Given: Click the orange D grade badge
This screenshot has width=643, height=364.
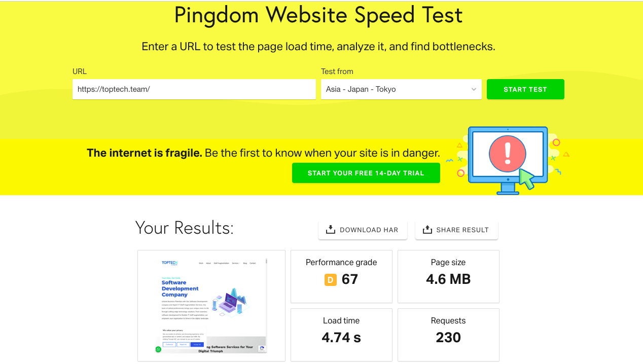Looking at the screenshot, I should tap(331, 279).
